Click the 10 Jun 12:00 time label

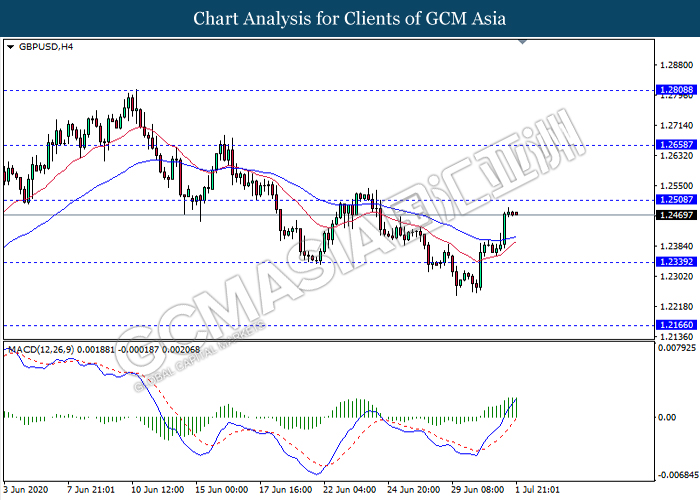[158, 490]
